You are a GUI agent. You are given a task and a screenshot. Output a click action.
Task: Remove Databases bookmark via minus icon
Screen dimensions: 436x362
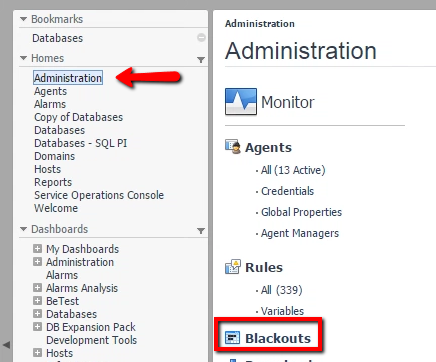[x=201, y=37]
